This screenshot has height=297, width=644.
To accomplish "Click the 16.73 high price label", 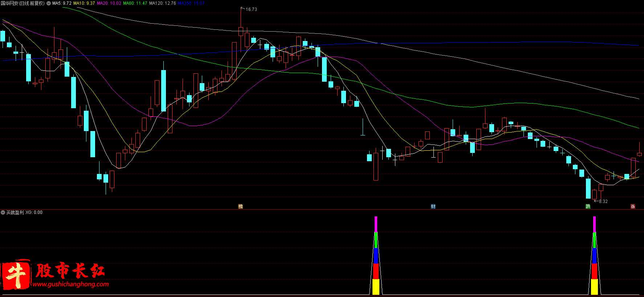I will [x=251, y=9].
